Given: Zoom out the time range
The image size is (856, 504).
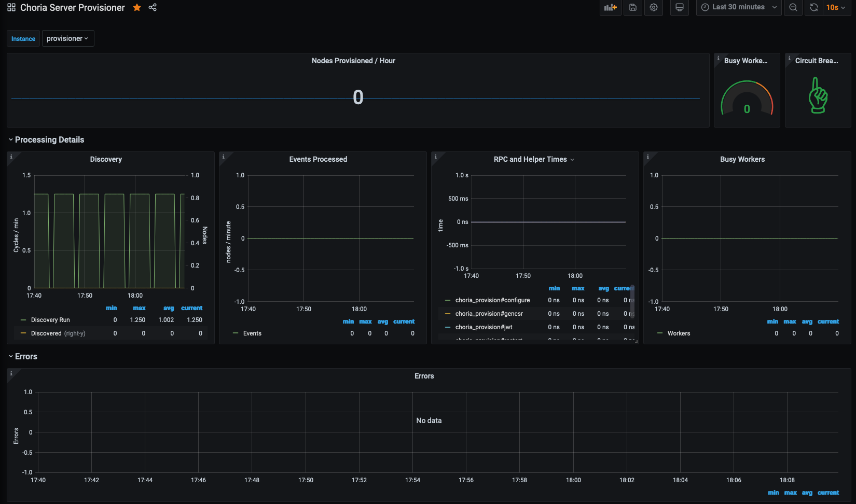Looking at the screenshot, I should coord(793,7).
